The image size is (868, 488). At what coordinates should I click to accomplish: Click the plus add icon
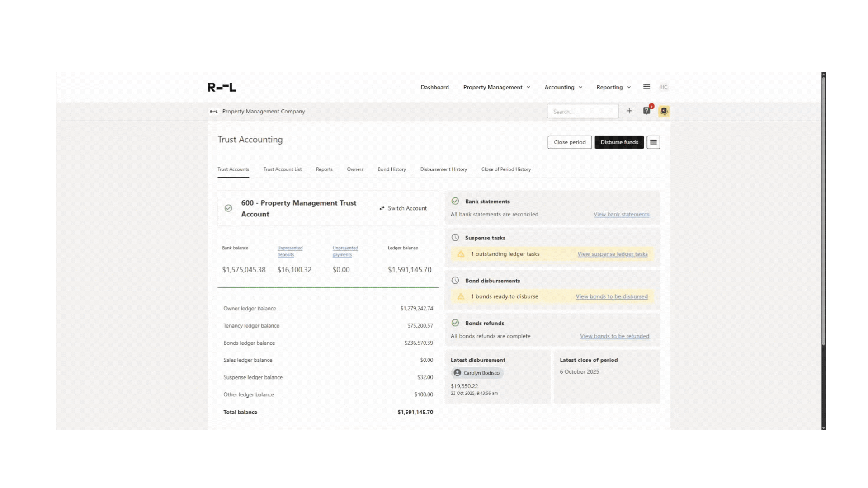point(629,111)
